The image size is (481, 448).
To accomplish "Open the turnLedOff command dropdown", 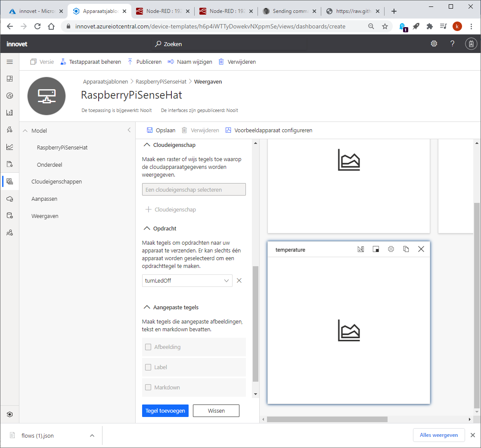I will pos(187,280).
